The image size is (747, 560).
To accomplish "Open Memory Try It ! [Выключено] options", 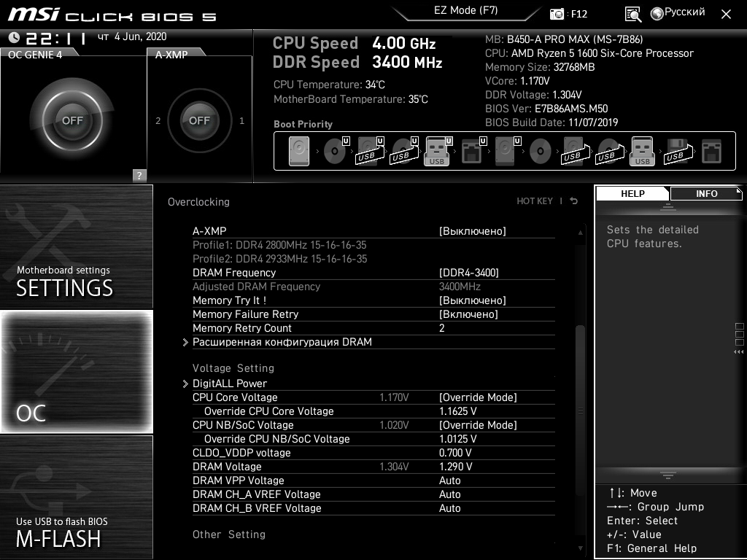I will click(x=473, y=300).
